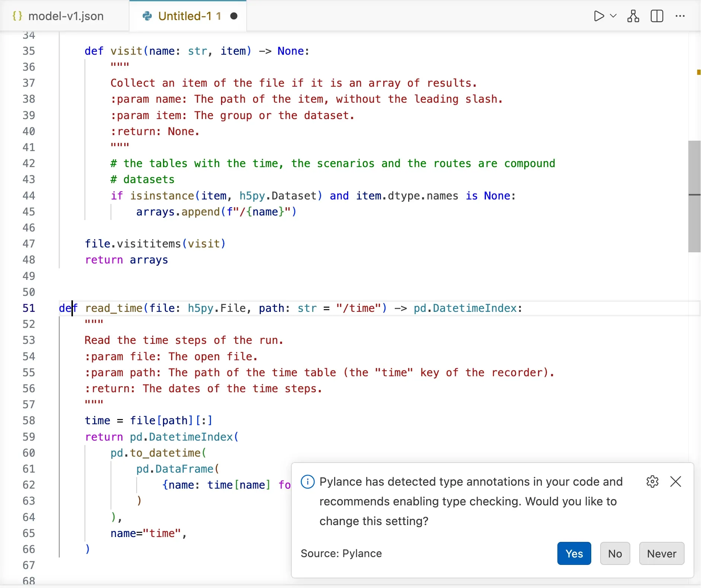
Task: Click 'pd.to_datetime(' on line 60
Action: pyautogui.click(x=159, y=453)
